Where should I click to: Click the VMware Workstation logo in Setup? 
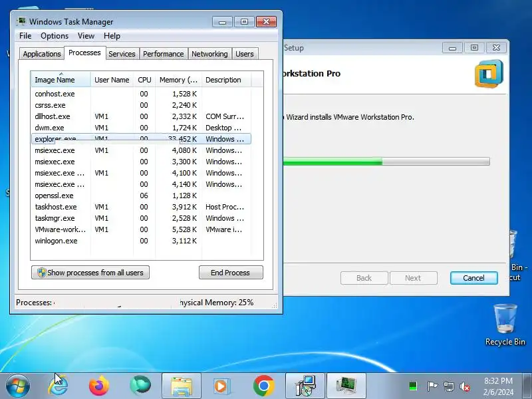(489, 74)
